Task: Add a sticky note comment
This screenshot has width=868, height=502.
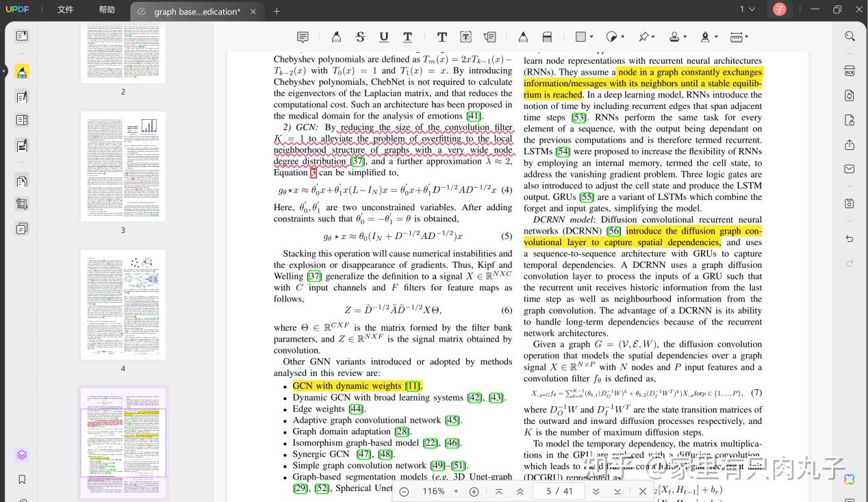Action: tap(303, 37)
